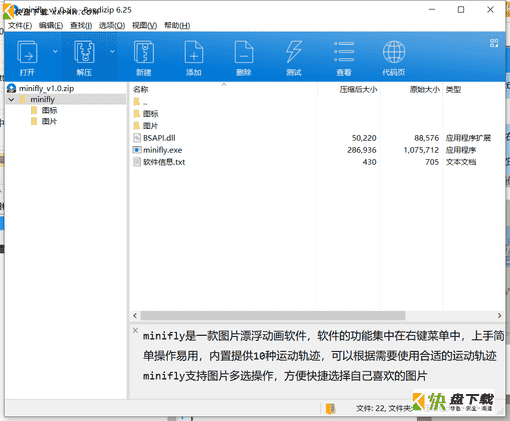Click the View (查看) list icon

pos(344,52)
